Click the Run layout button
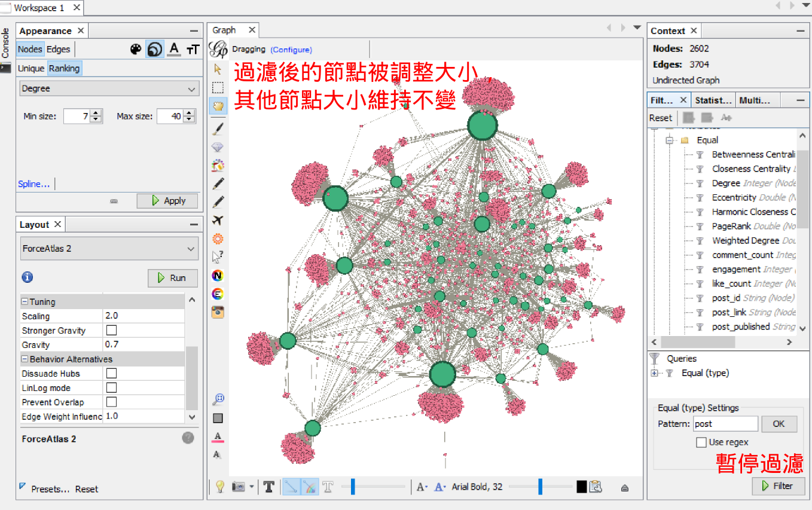The height and width of the screenshot is (510, 812). (173, 278)
